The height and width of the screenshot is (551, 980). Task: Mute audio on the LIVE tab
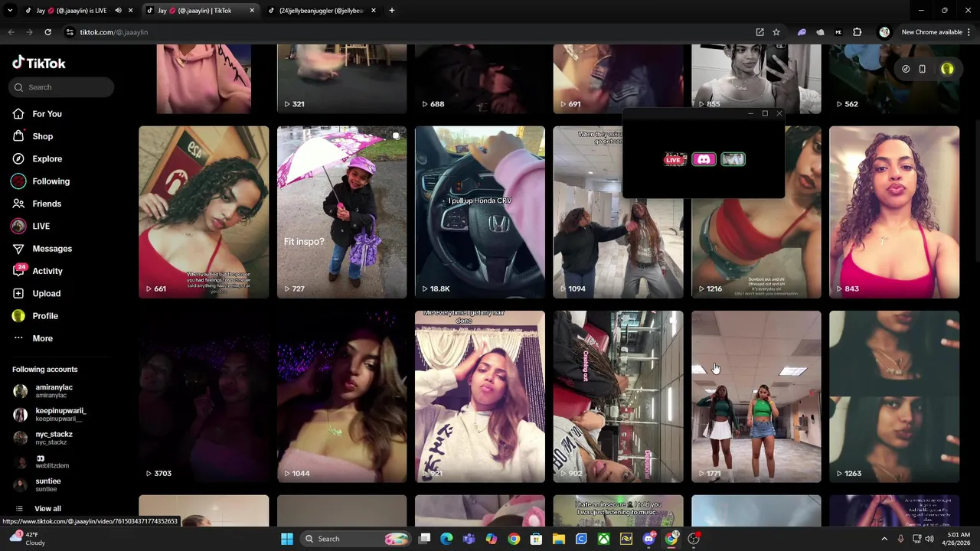click(118, 11)
